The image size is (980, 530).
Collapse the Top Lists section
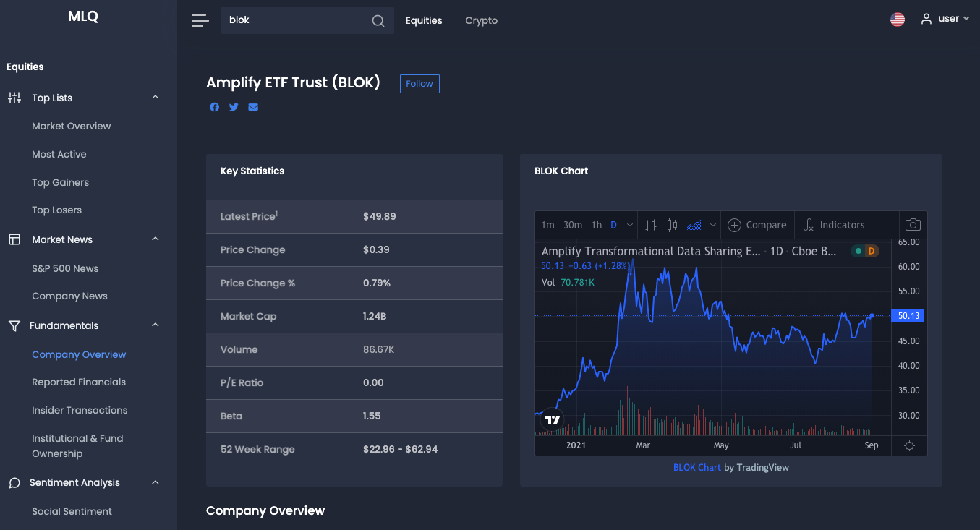[155, 98]
